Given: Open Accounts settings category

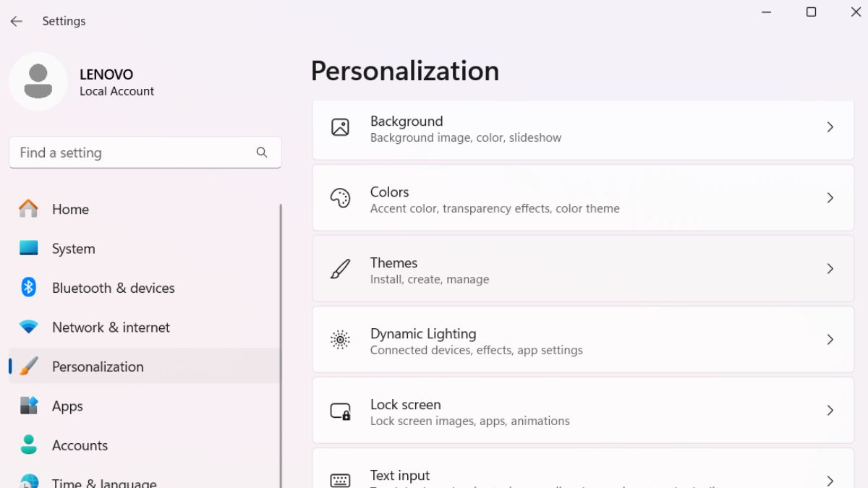Looking at the screenshot, I should [144, 445].
